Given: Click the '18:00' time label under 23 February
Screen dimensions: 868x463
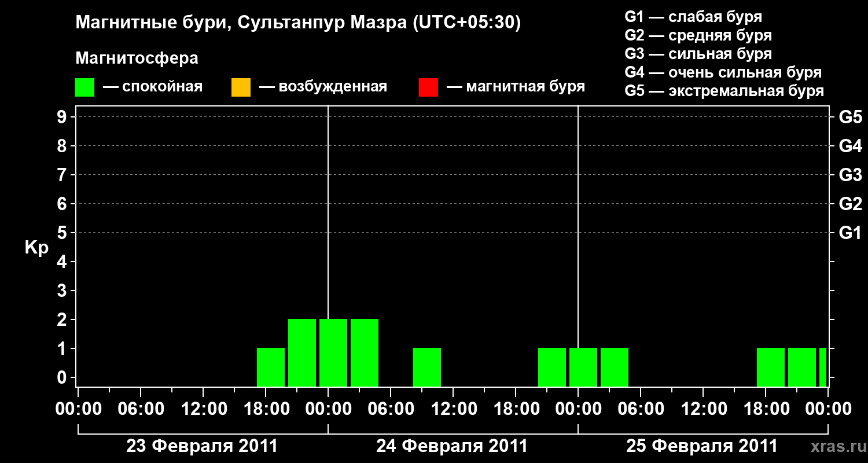Looking at the screenshot, I should pyautogui.click(x=266, y=409).
